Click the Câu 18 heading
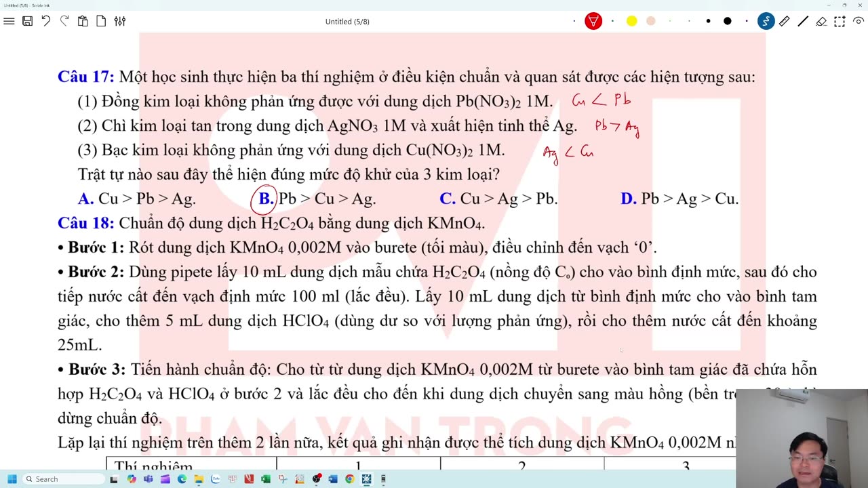The width and height of the screenshot is (868, 488). (86, 223)
